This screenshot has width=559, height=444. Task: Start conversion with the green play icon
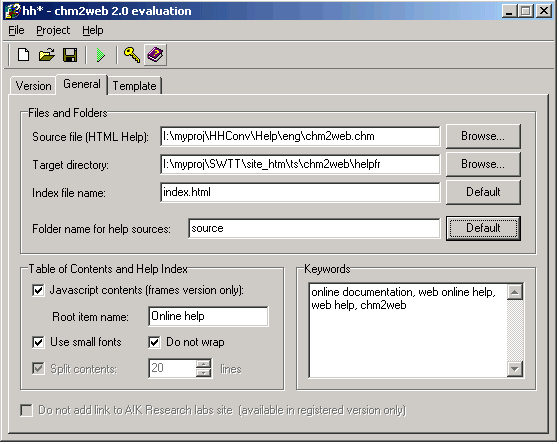coord(101,55)
